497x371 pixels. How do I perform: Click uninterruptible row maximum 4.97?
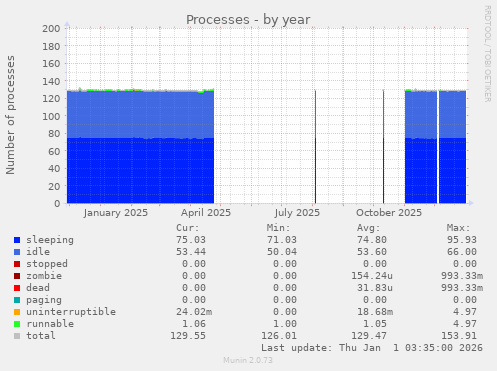[x=465, y=312]
